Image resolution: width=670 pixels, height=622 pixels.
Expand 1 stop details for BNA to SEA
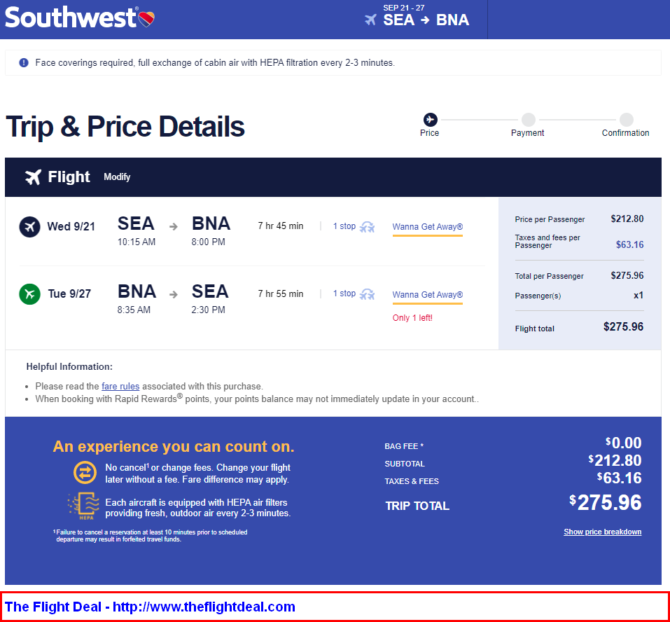tap(344, 293)
